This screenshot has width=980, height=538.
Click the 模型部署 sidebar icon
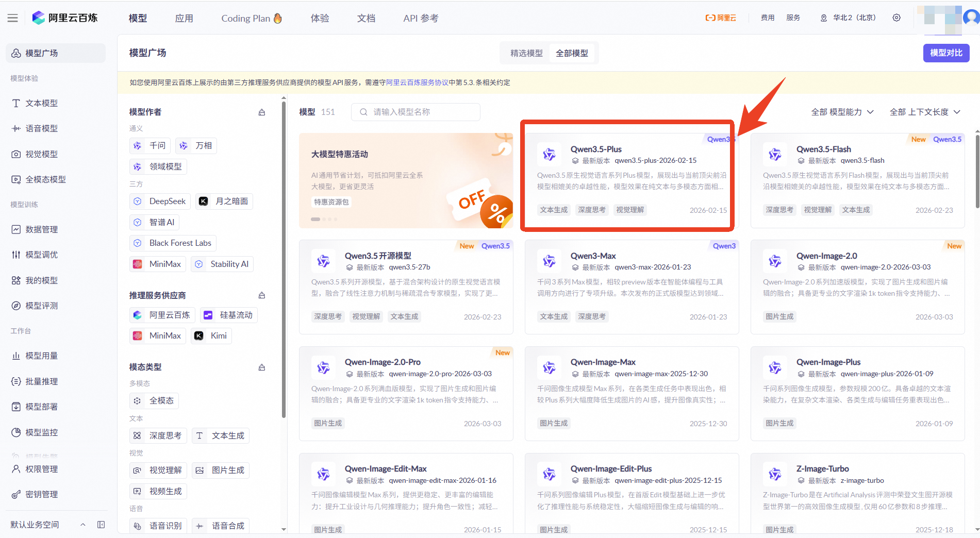click(16, 407)
